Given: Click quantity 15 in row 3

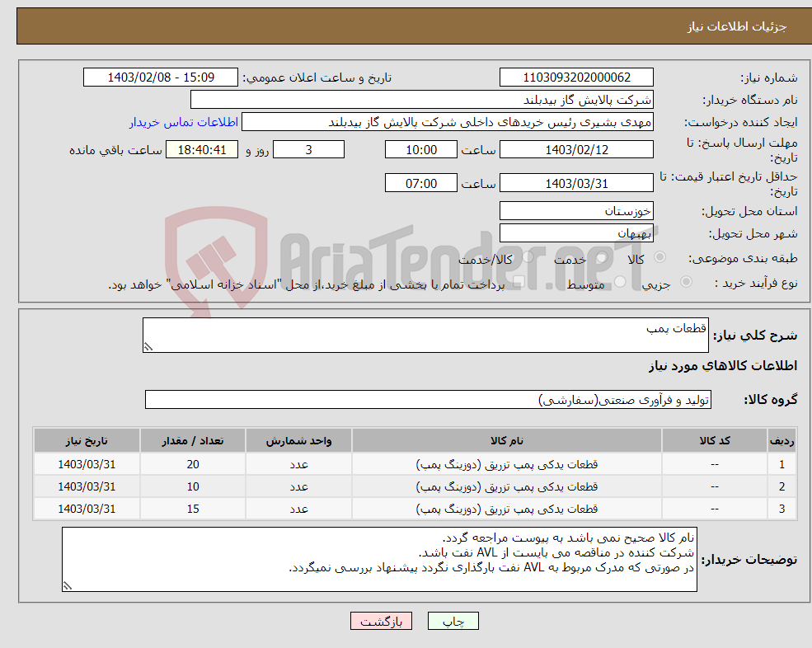Looking at the screenshot, I should click(193, 509).
